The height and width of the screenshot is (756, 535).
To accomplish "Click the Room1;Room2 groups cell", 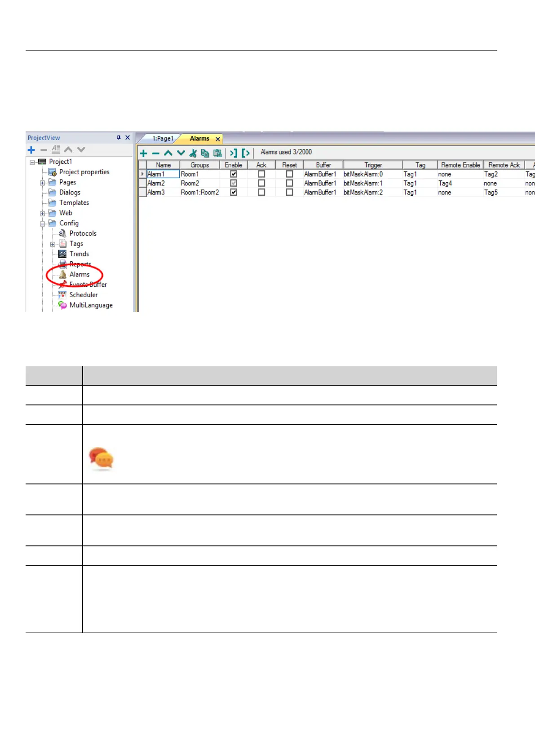I will pos(200,192).
